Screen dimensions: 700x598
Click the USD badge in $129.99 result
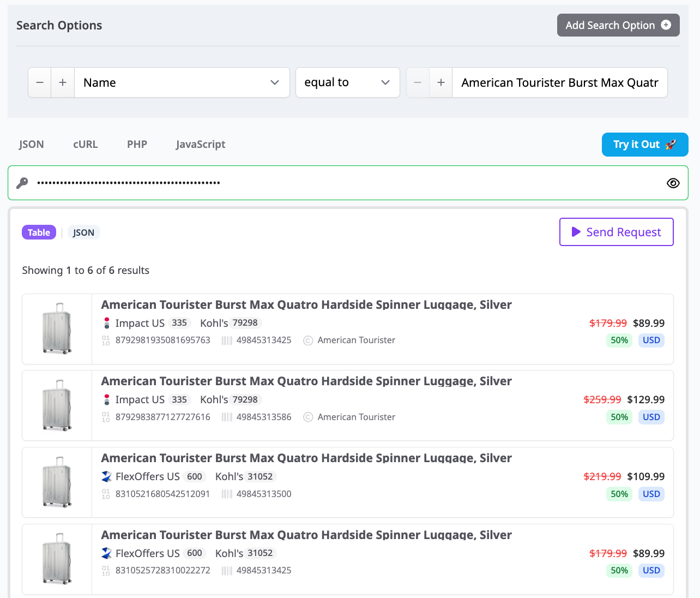click(x=651, y=417)
